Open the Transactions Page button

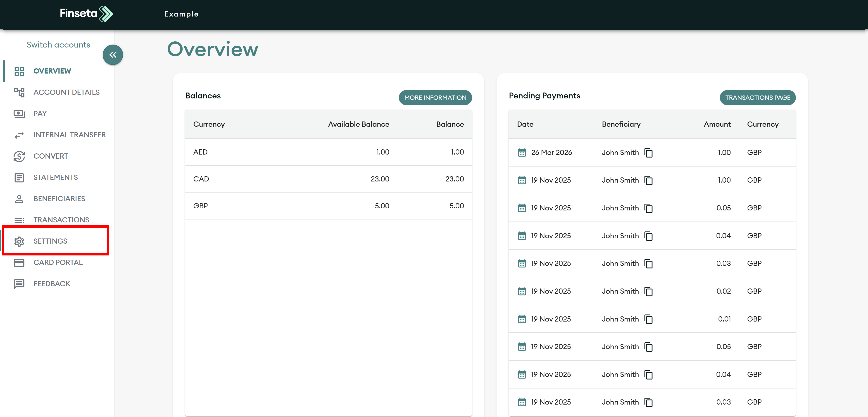click(757, 98)
